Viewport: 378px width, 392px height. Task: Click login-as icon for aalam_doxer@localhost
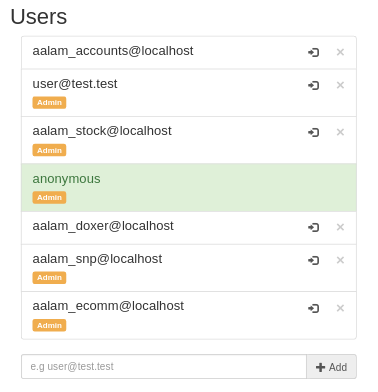coord(313,227)
